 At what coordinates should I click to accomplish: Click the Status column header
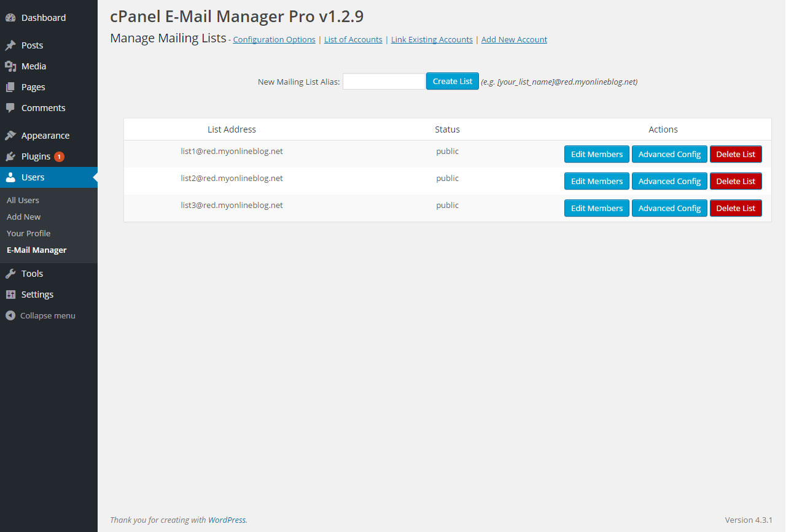pyautogui.click(x=447, y=129)
